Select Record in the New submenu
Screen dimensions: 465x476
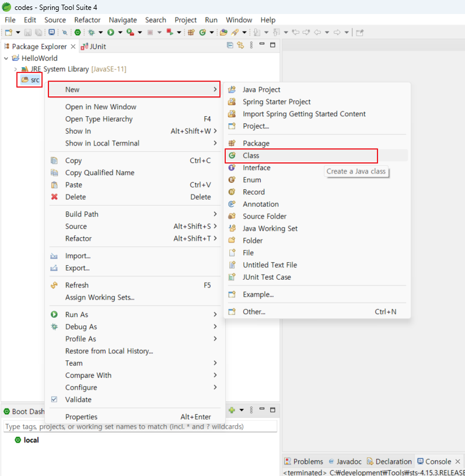(x=317, y=192)
